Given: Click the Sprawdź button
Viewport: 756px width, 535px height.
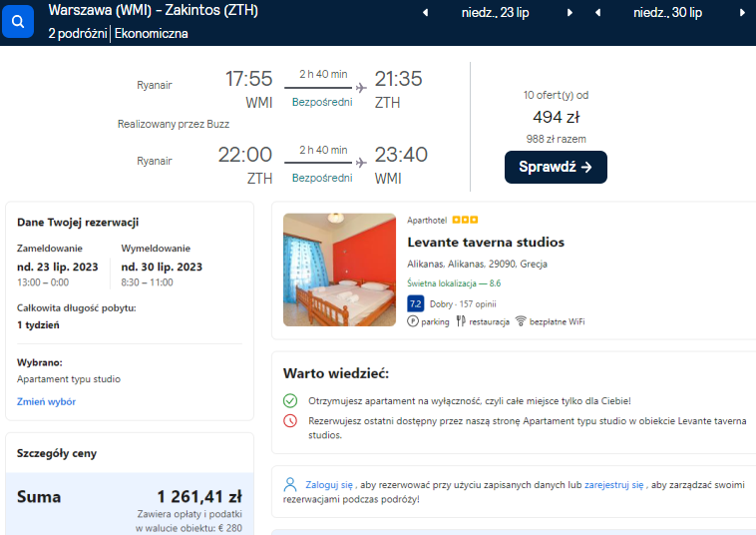Looking at the screenshot, I should coord(556,167).
